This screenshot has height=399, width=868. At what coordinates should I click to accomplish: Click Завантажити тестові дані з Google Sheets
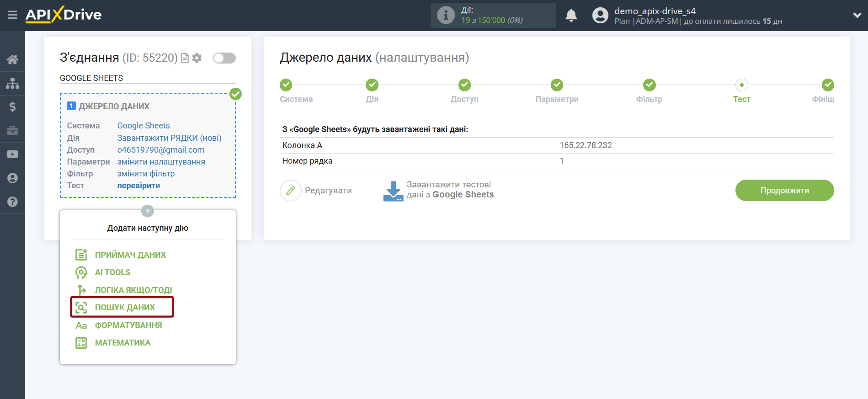pyautogui.click(x=450, y=190)
